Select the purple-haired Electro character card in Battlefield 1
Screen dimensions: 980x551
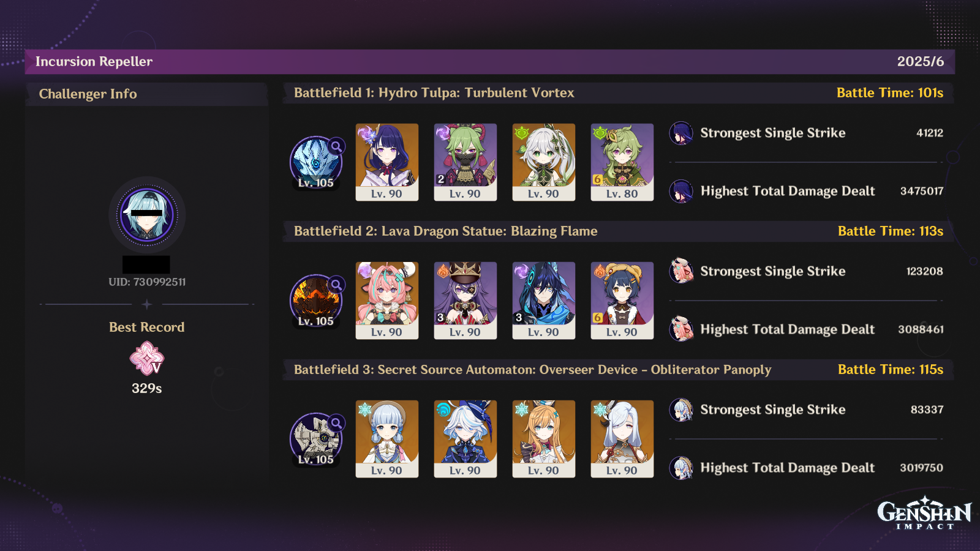click(387, 162)
